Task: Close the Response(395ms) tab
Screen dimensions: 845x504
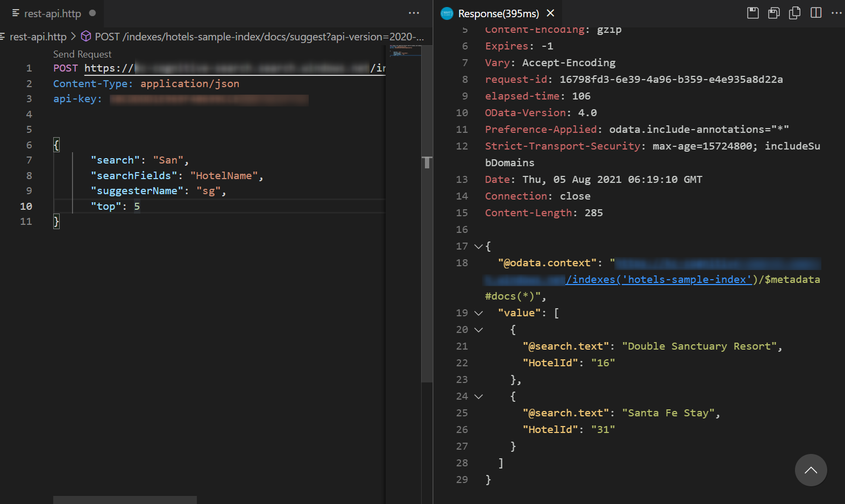Action: pyautogui.click(x=550, y=13)
